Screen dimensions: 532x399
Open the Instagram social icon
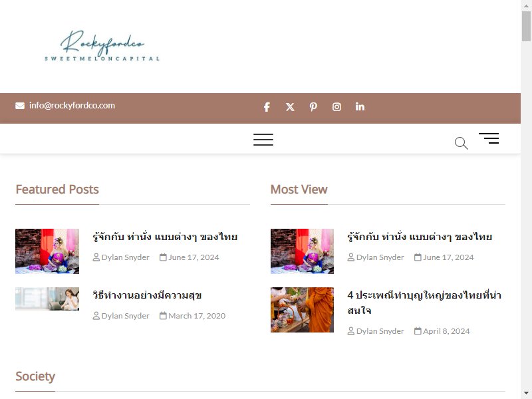(336, 107)
